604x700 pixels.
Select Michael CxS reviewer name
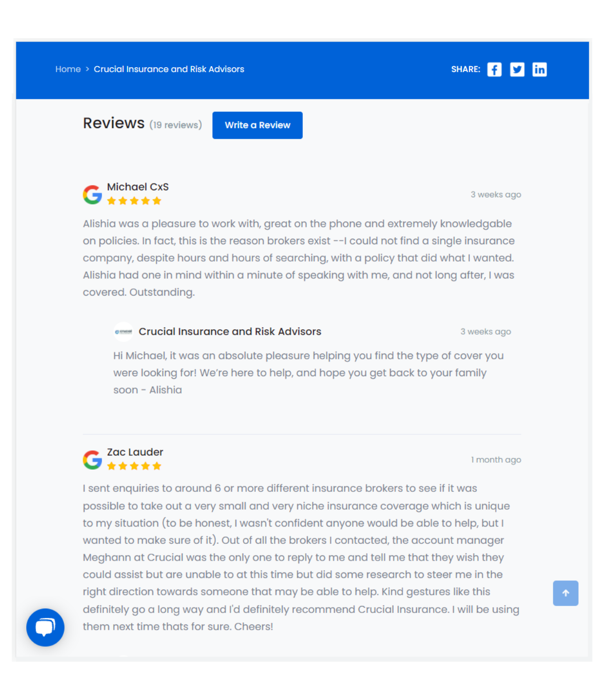pyautogui.click(x=138, y=187)
